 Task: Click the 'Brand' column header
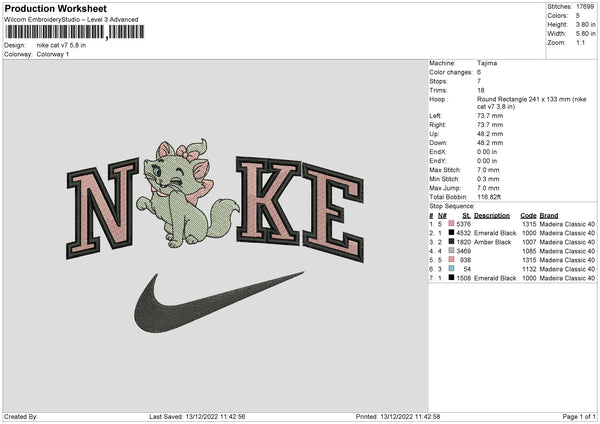pyautogui.click(x=549, y=215)
